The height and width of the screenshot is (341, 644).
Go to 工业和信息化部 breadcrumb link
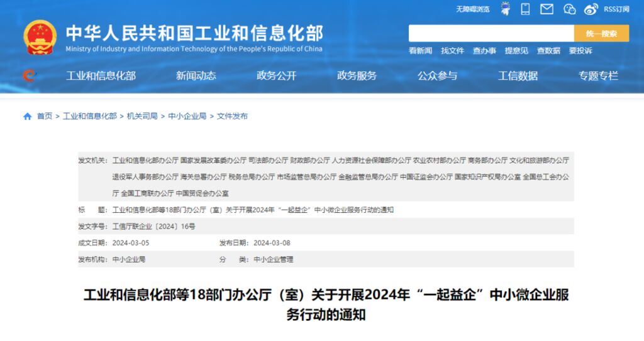pos(90,116)
